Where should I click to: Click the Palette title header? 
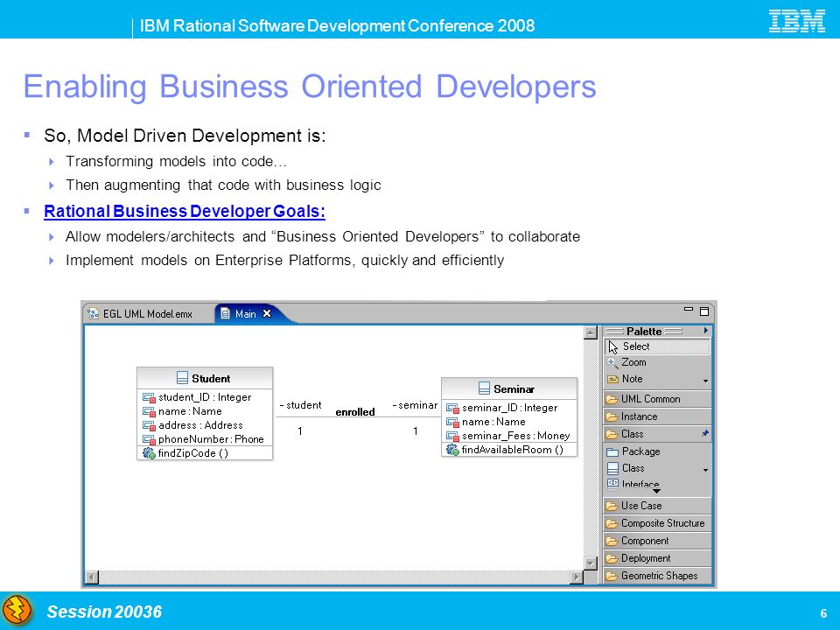(644, 331)
